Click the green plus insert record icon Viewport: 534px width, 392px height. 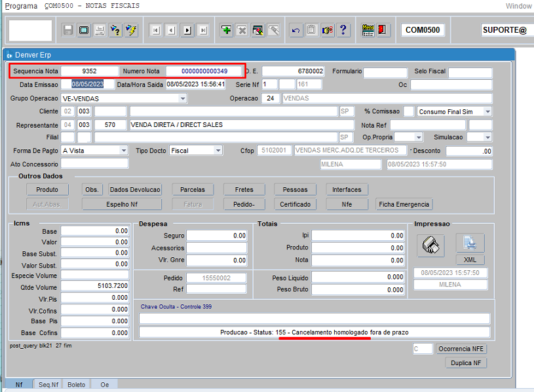(x=226, y=30)
